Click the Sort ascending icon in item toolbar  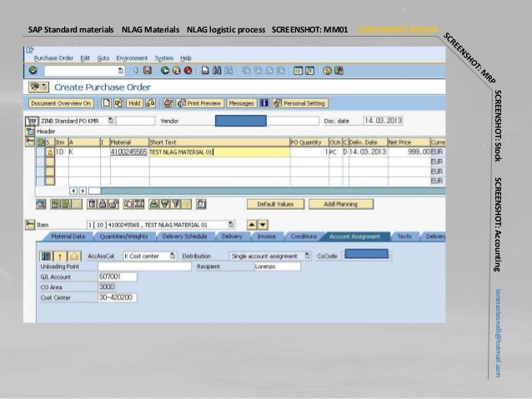pos(153,204)
